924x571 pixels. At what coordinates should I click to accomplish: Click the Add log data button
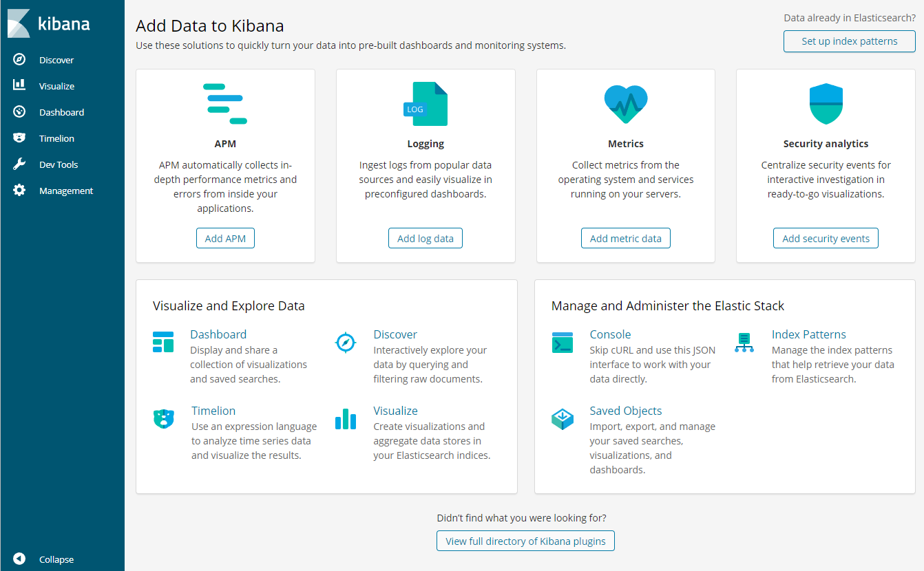point(426,238)
